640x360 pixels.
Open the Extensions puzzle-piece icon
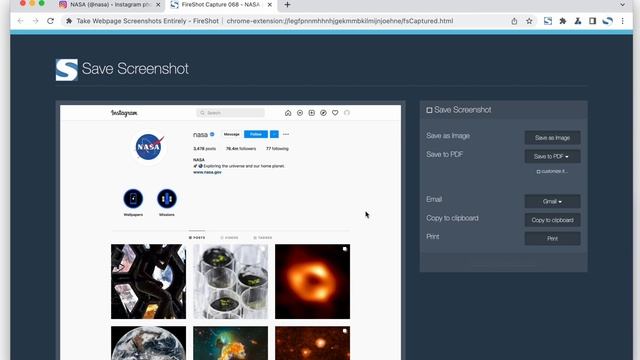coord(563,21)
